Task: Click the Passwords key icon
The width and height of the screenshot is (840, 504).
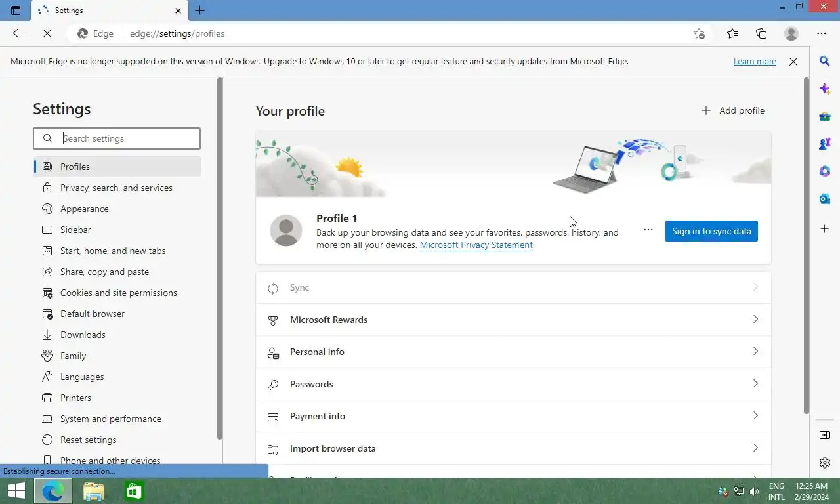Action: (273, 385)
